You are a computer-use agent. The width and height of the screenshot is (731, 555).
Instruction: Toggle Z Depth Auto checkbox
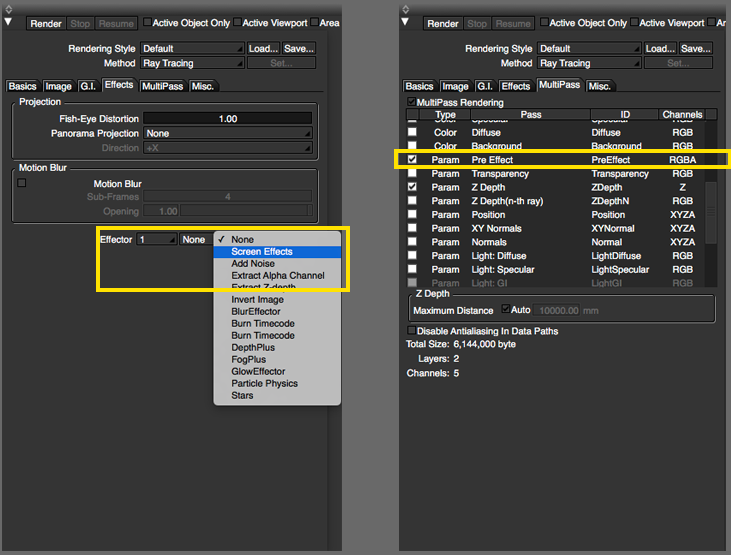coord(505,309)
